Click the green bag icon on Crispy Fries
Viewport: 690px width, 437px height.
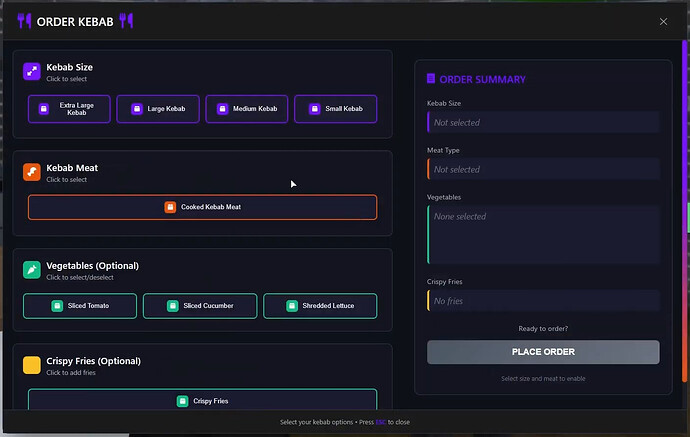pyautogui.click(x=182, y=401)
